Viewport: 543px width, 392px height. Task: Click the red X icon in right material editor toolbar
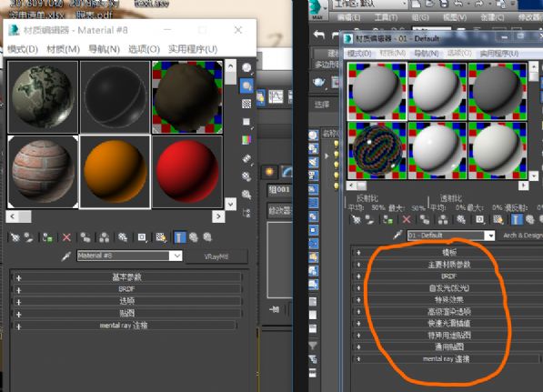tap(407, 219)
